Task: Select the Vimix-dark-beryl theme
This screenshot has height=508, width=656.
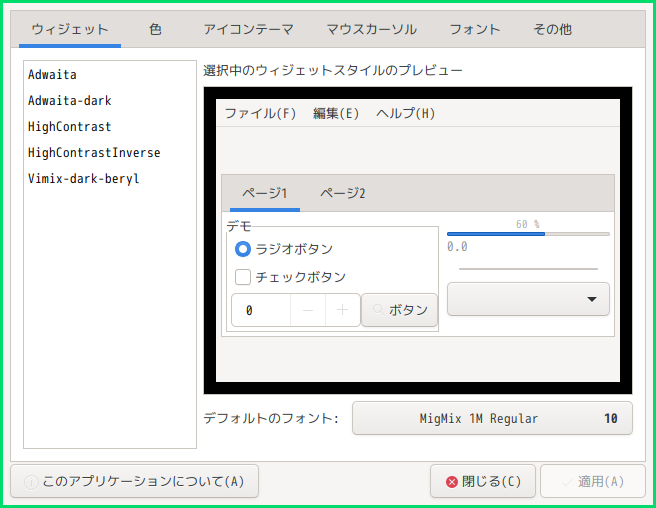Action: [x=110, y=178]
